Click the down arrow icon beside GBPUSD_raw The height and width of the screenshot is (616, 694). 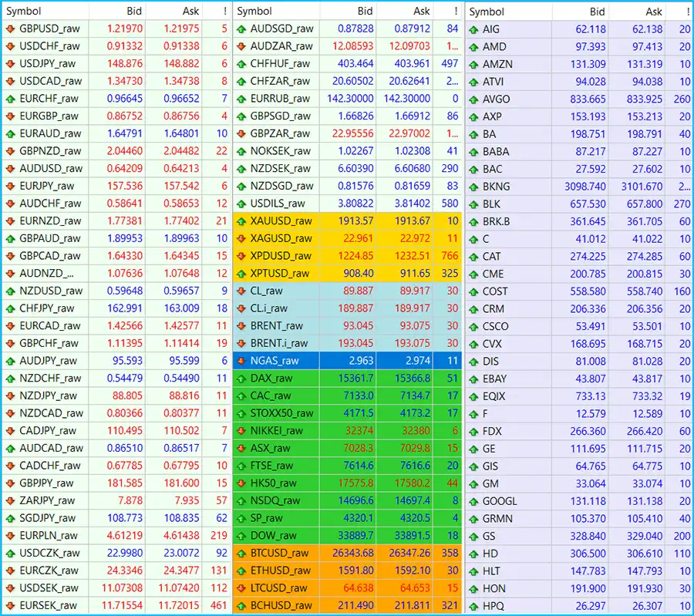pos(10,29)
